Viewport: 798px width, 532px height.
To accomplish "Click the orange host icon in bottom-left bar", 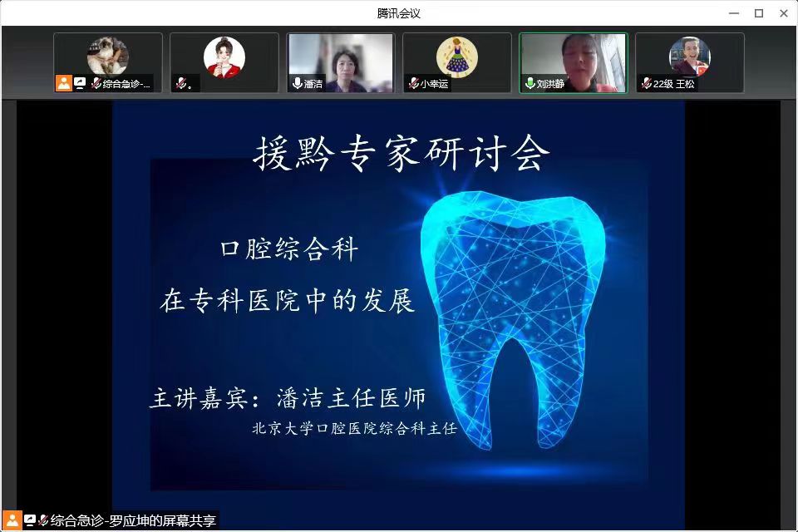I will (12, 520).
